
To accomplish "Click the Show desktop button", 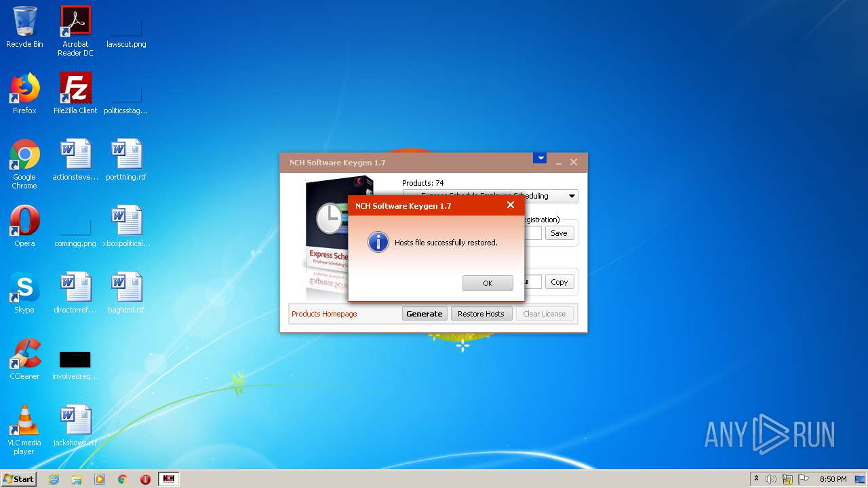I will (861, 479).
